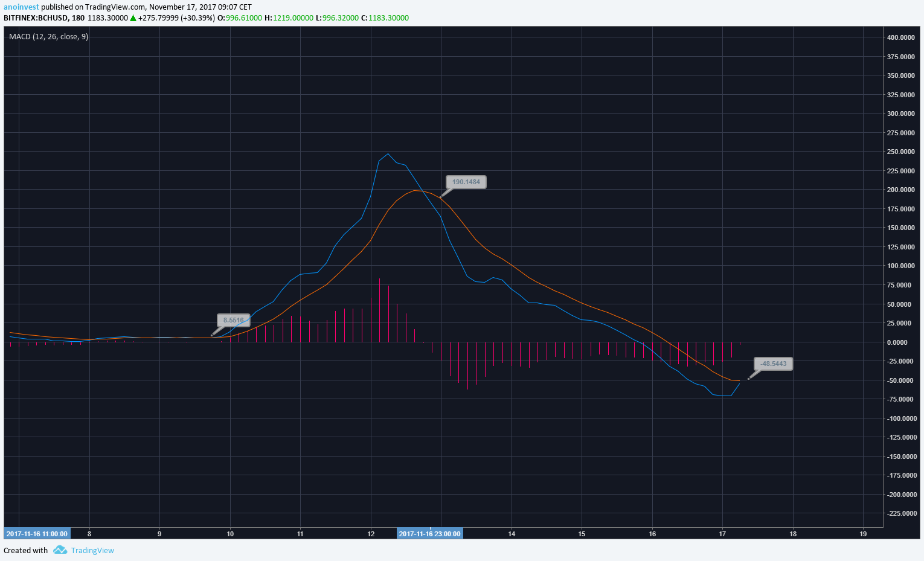The image size is (924, 561).
Task: Click the 100.0000 axis label
Action: (900, 266)
